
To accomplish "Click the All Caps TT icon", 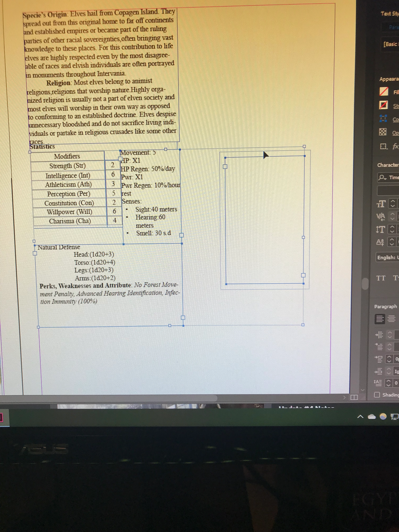I will pos(381,278).
